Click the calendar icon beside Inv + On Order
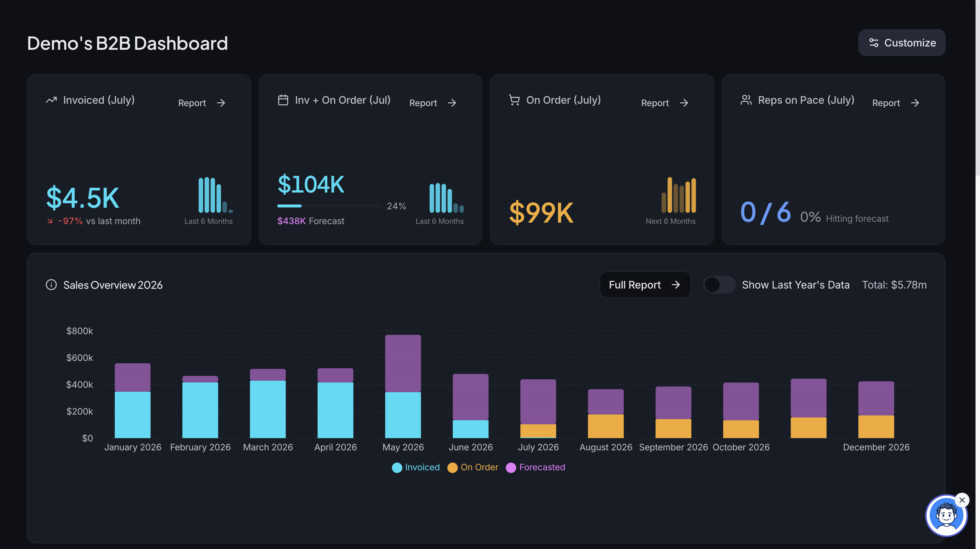 point(283,100)
